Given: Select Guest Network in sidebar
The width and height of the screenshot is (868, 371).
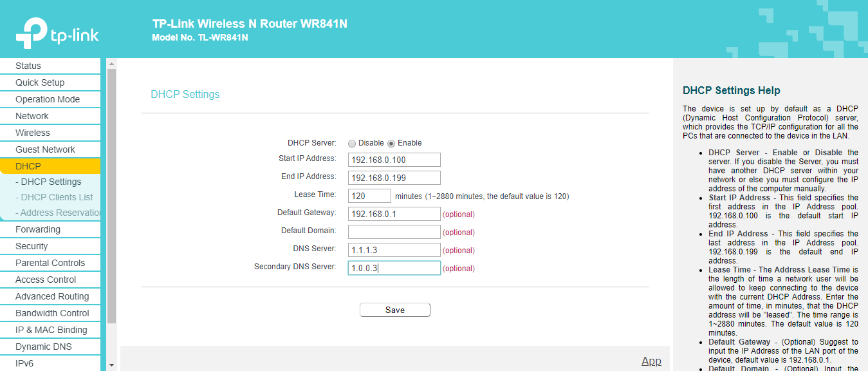Looking at the screenshot, I should click(45, 149).
